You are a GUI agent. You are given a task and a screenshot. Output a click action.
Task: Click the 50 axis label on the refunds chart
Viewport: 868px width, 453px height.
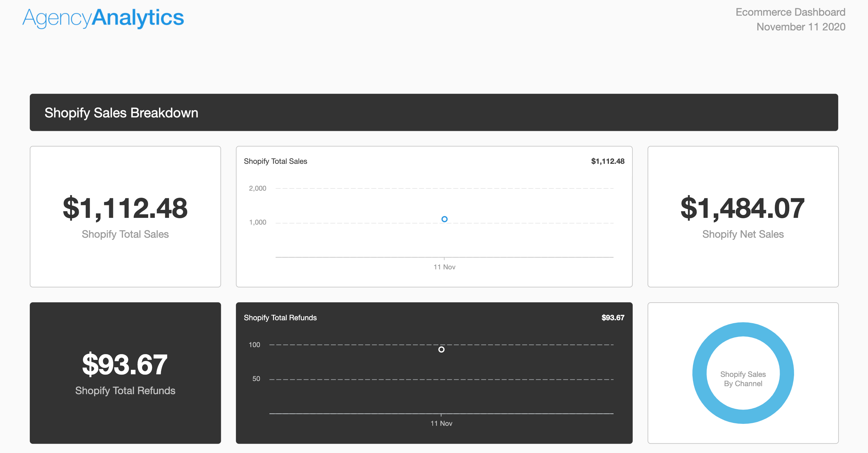tap(256, 379)
